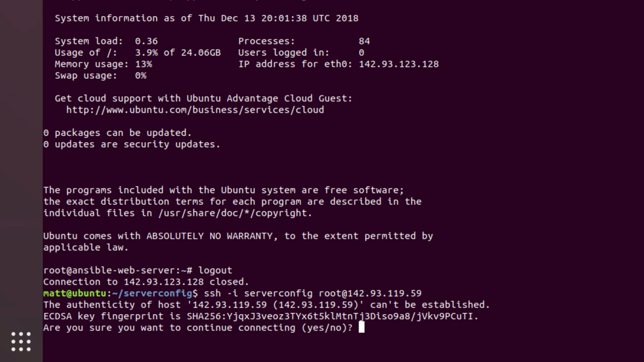
Task: Click the System load value 0.36
Action: click(x=146, y=41)
